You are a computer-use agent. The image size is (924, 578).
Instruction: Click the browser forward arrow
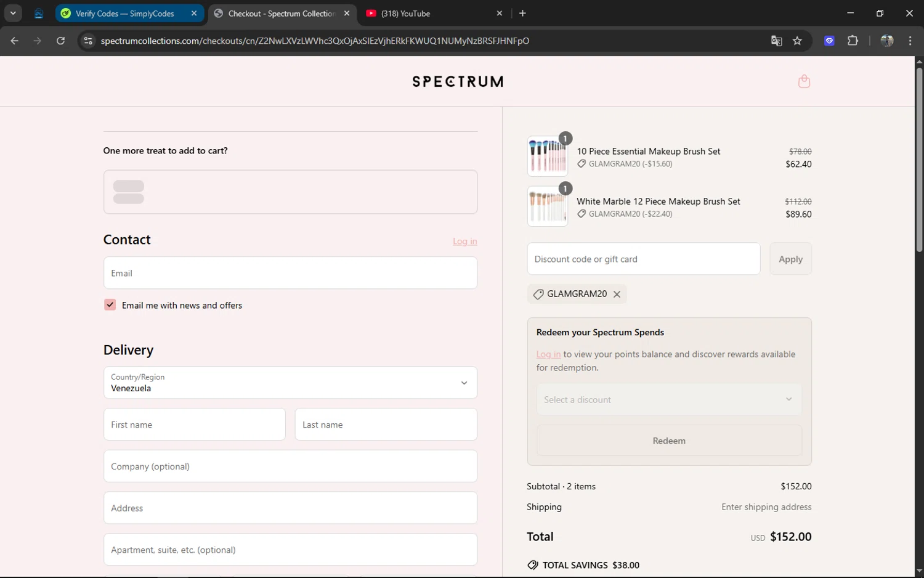tap(38, 41)
